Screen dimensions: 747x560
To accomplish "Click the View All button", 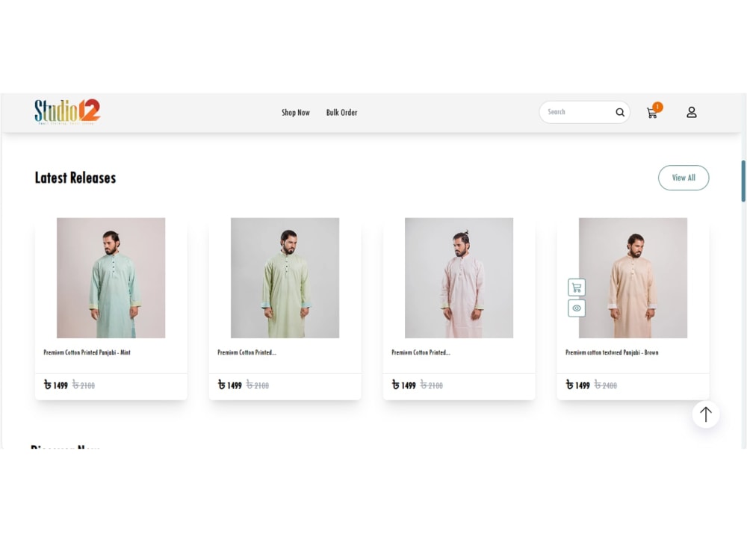I will click(684, 178).
